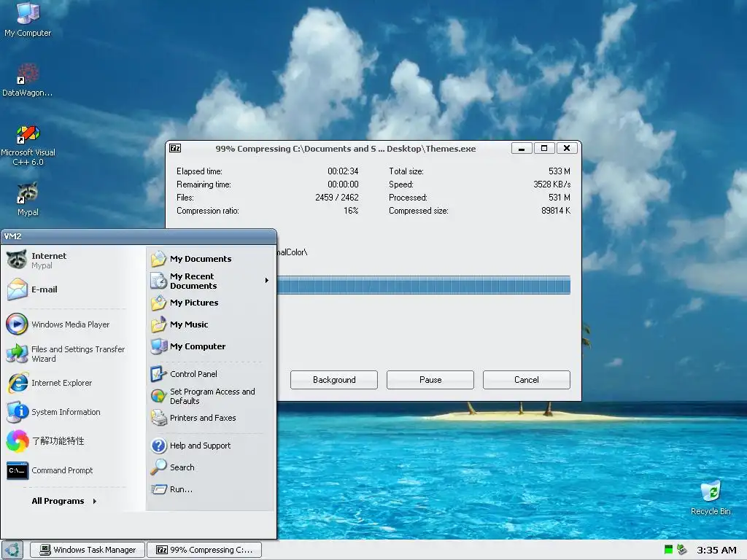Click the Printers and Faxes icon
Viewport: 747px width, 560px height.
point(158,418)
